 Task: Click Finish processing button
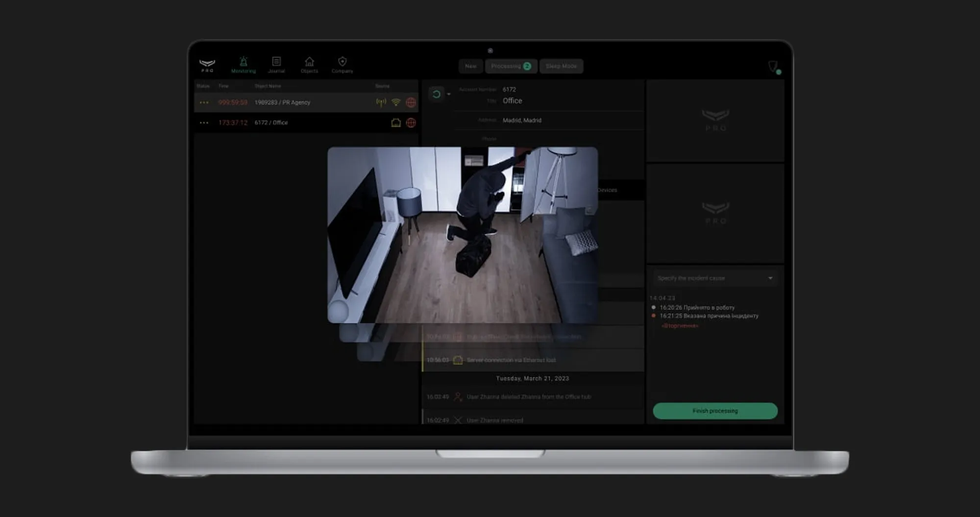pos(715,411)
